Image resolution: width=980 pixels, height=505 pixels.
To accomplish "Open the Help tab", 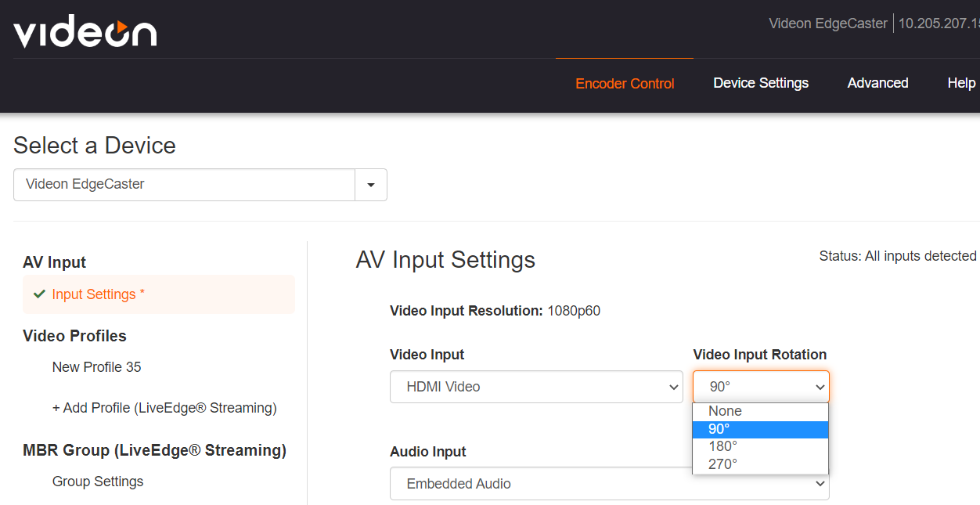I will coord(962,83).
